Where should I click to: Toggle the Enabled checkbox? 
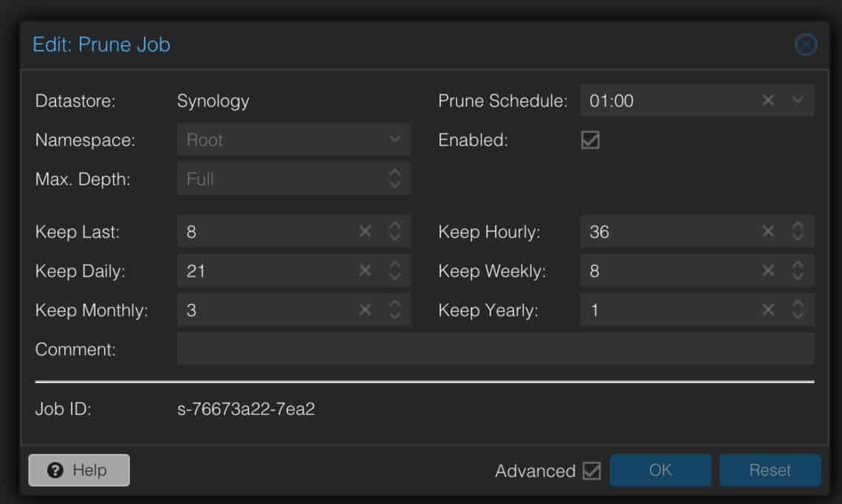[590, 140]
